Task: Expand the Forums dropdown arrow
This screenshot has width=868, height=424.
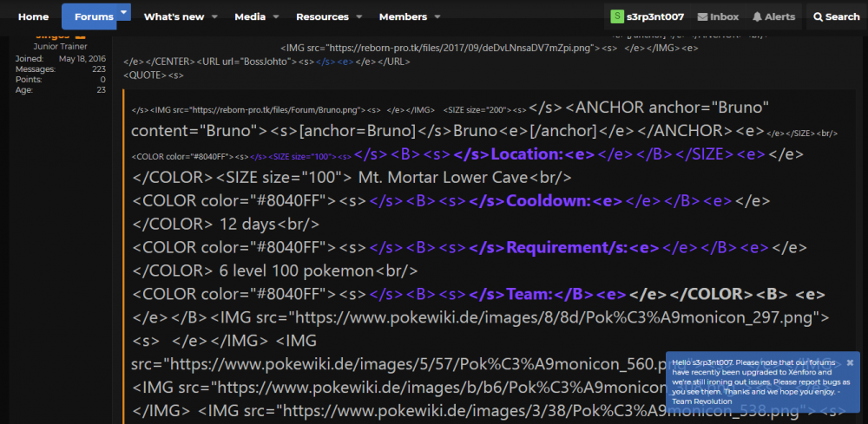Action: 124,13
